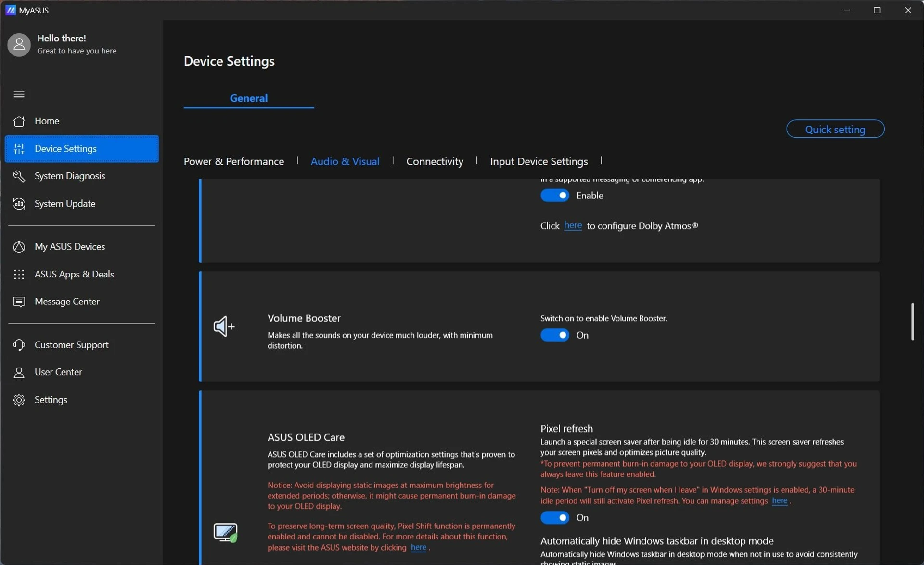Open Settings from the sidebar
This screenshot has width=924, height=565.
pos(81,400)
